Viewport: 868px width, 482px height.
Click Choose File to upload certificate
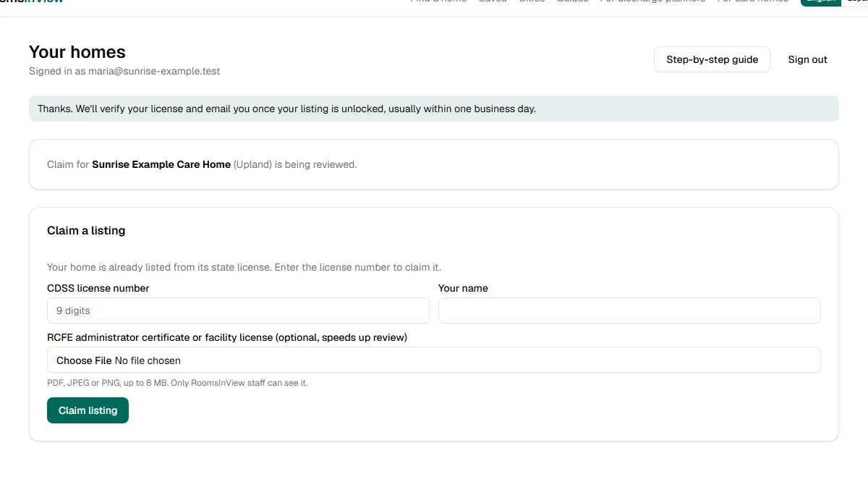(84, 360)
